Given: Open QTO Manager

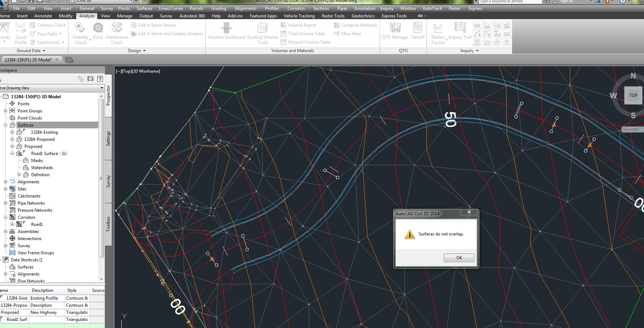Looking at the screenshot, I should [395, 31].
